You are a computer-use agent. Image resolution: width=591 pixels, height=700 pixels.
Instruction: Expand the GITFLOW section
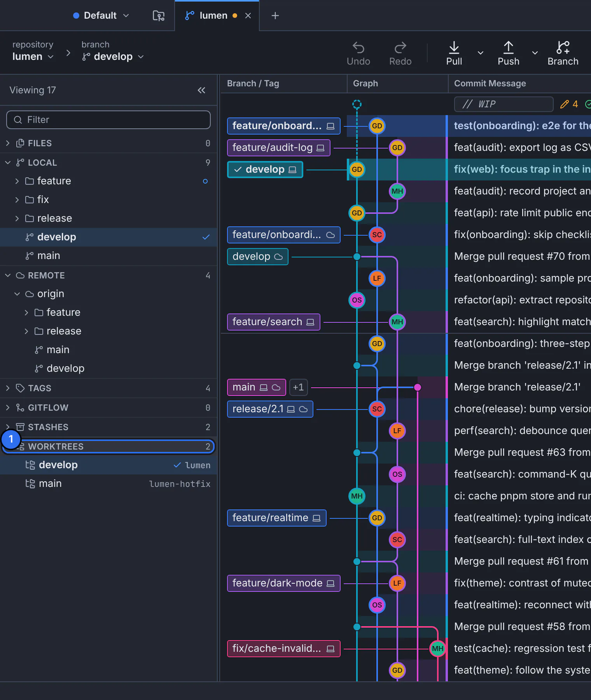pos(8,408)
